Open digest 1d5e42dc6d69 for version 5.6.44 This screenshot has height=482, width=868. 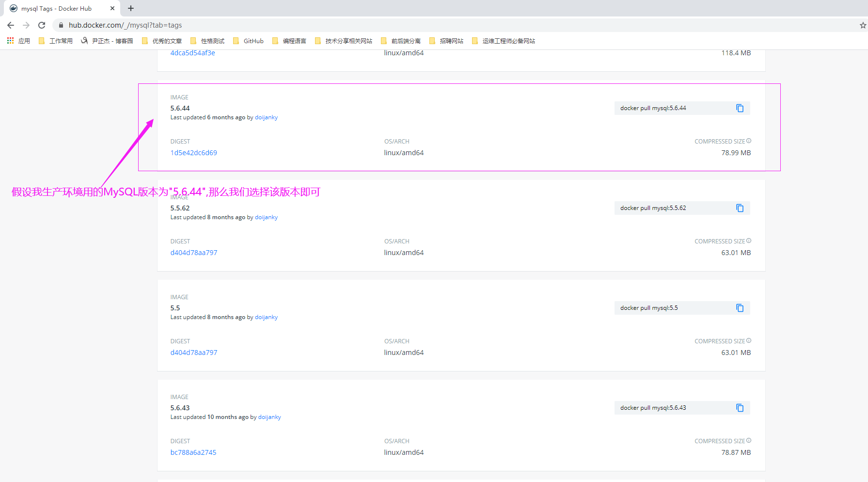(193, 152)
